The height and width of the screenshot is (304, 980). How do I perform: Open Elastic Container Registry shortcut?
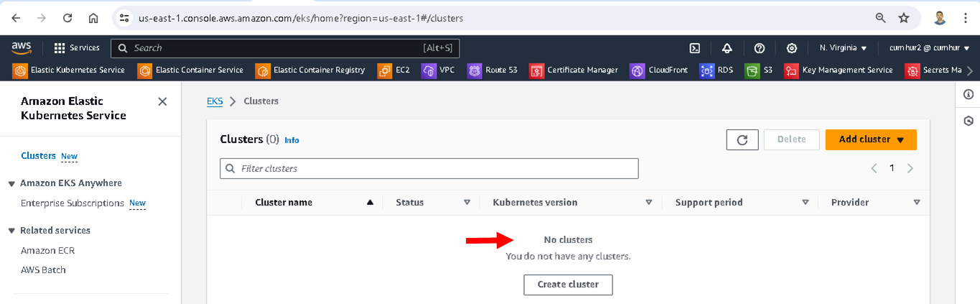(x=311, y=70)
